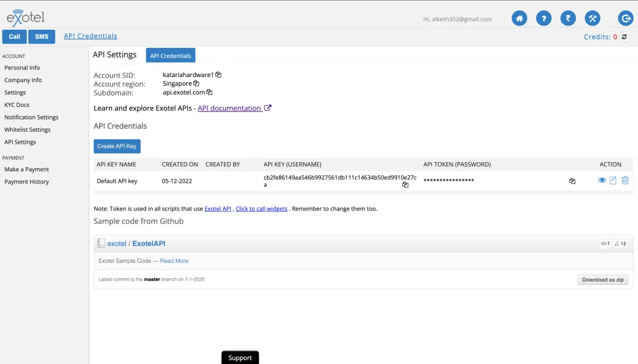The width and height of the screenshot is (638, 364).
Task: Switch to the SMS tab
Action: tap(41, 37)
